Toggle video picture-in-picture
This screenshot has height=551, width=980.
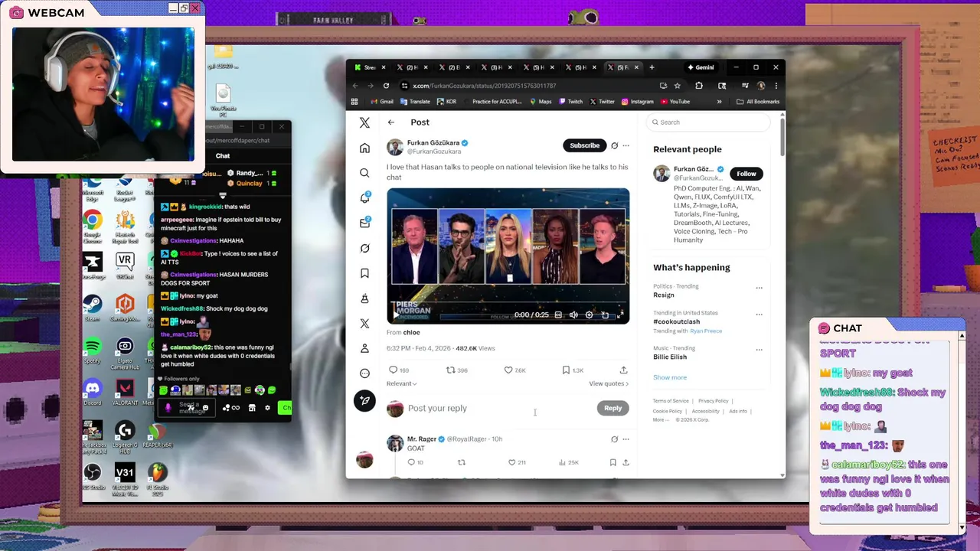(x=605, y=315)
